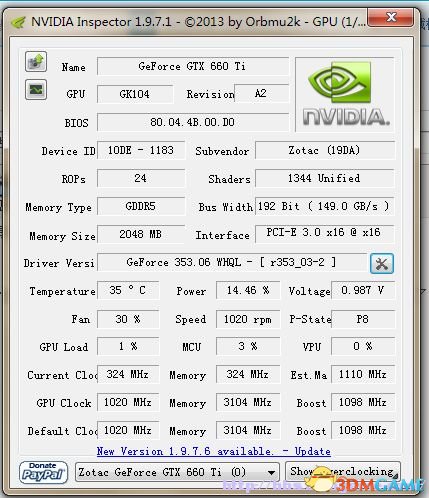Click the P-State value P8
This screenshot has height=498, width=429.
point(363,319)
